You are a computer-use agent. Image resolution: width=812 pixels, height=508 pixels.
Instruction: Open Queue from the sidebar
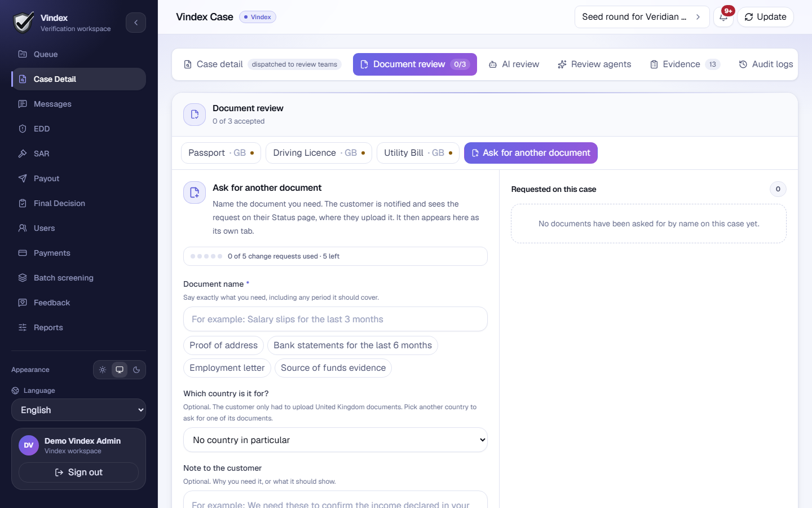click(78, 54)
